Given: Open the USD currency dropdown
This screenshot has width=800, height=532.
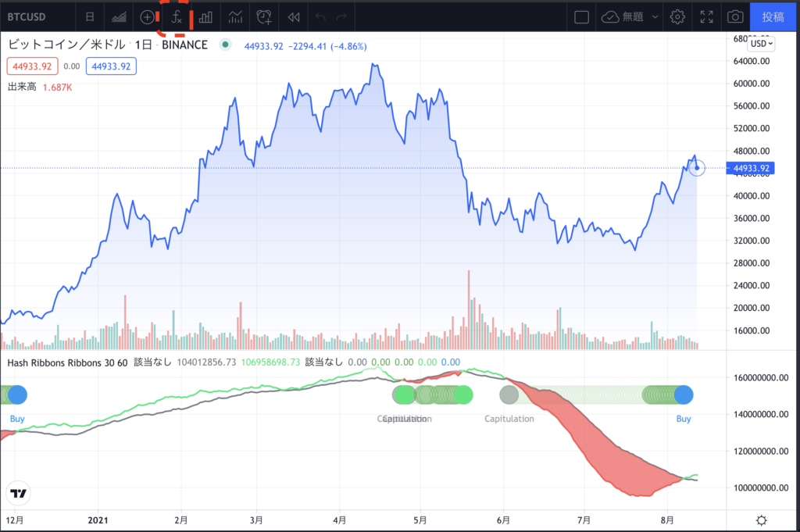Looking at the screenshot, I should [x=762, y=44].
